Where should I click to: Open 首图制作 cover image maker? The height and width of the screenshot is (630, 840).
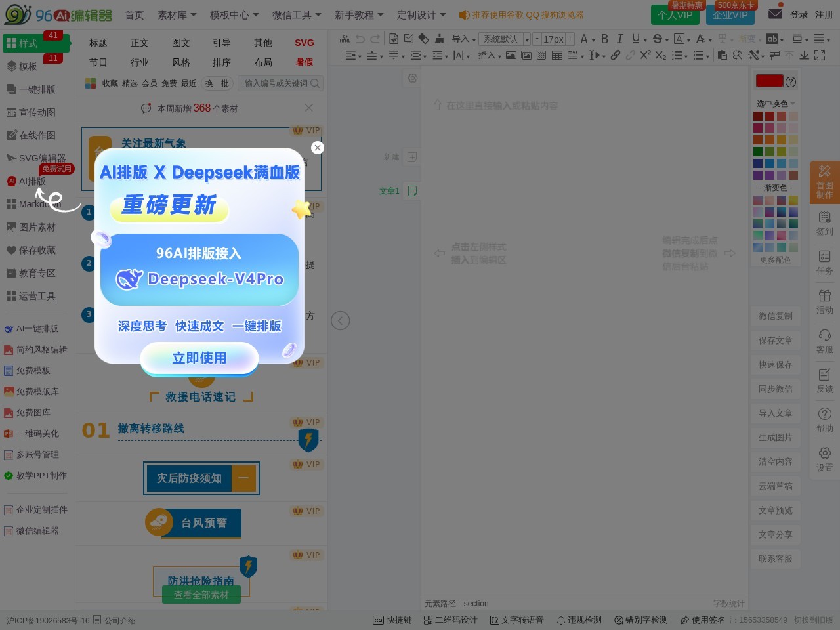coord(825,182)
